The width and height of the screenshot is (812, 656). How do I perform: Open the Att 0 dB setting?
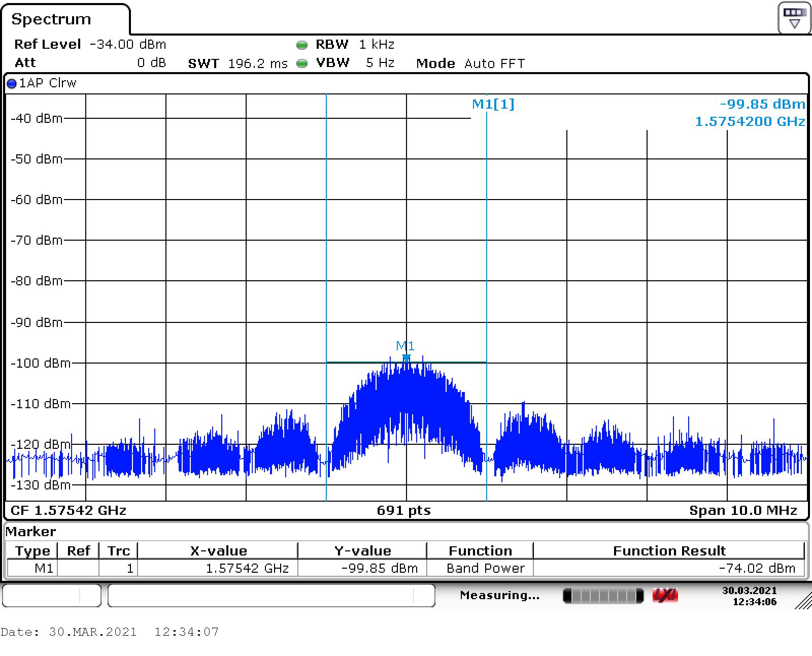click(90, 63)
